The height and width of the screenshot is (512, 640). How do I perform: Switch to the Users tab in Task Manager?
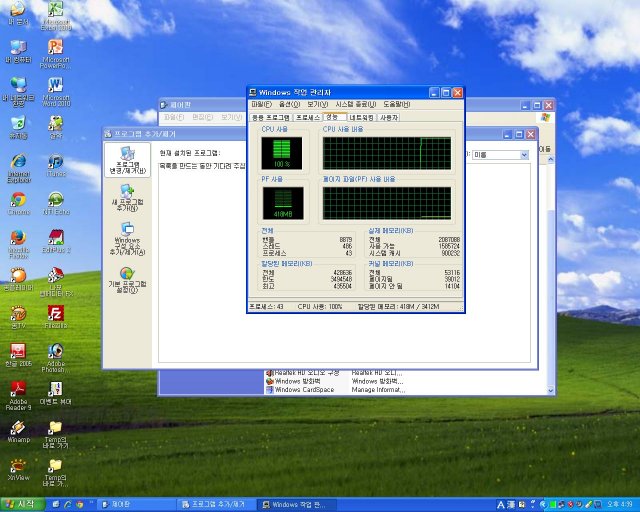[x=389, y=118]
